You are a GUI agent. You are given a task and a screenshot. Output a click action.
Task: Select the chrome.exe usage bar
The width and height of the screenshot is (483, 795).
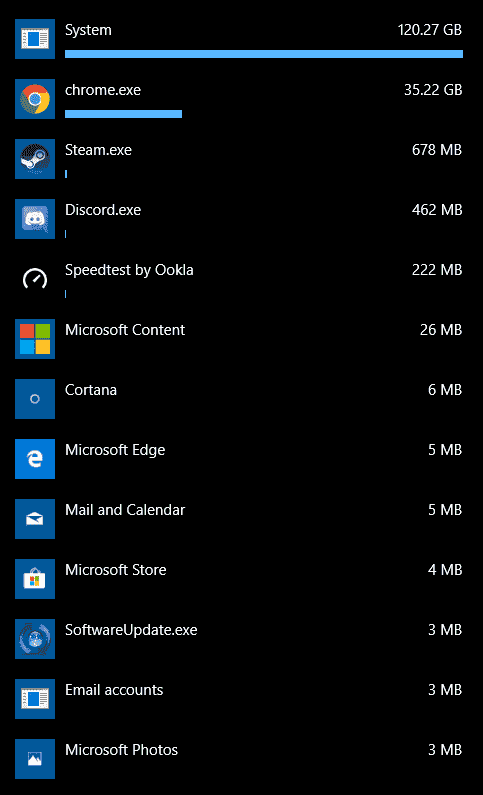click(x=123, y=114)
